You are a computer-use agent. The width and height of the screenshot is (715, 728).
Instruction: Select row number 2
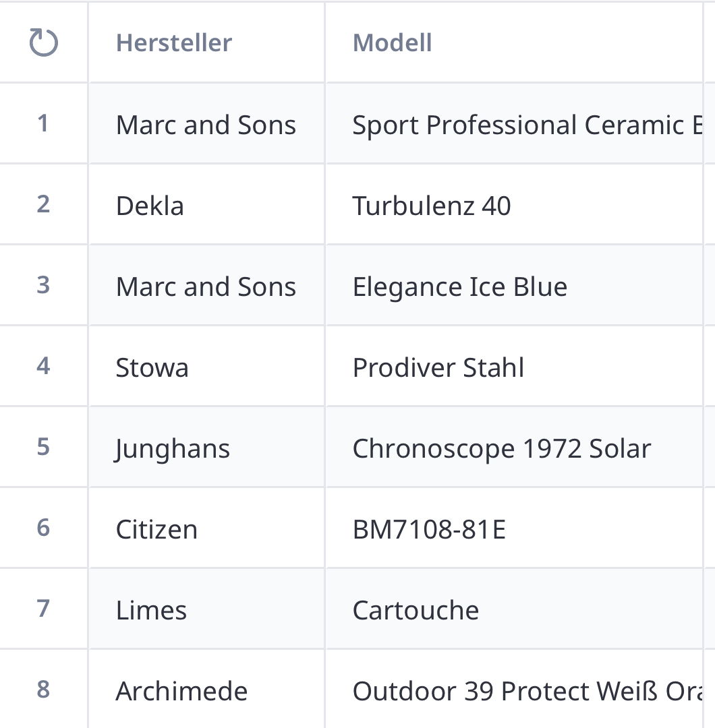(43, 204)
